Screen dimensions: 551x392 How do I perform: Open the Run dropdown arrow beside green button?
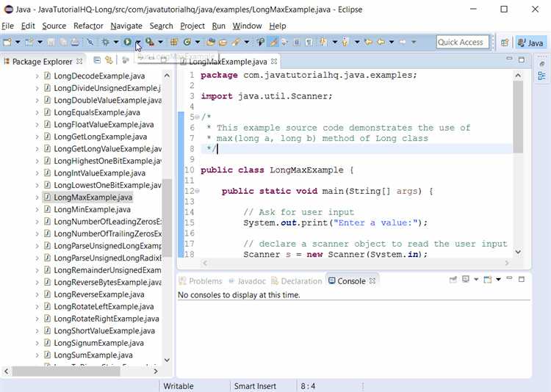(138, 43)
